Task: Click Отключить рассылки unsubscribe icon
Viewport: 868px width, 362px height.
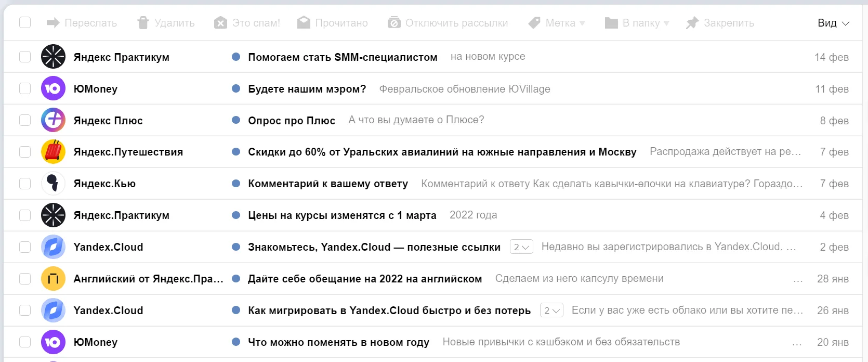Action: pos(394,23)
